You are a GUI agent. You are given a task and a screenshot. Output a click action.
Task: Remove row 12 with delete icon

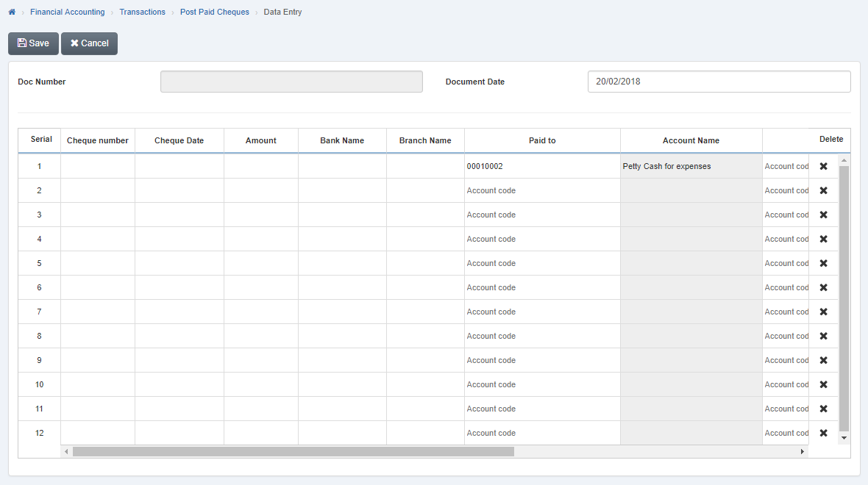click(x=823, y=433)
